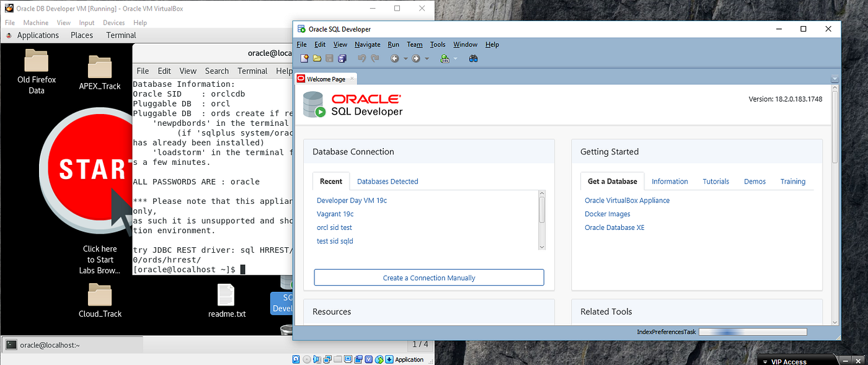
Task: Open the Developer Day VM 19c connection
Action: (x=352, y=200)
